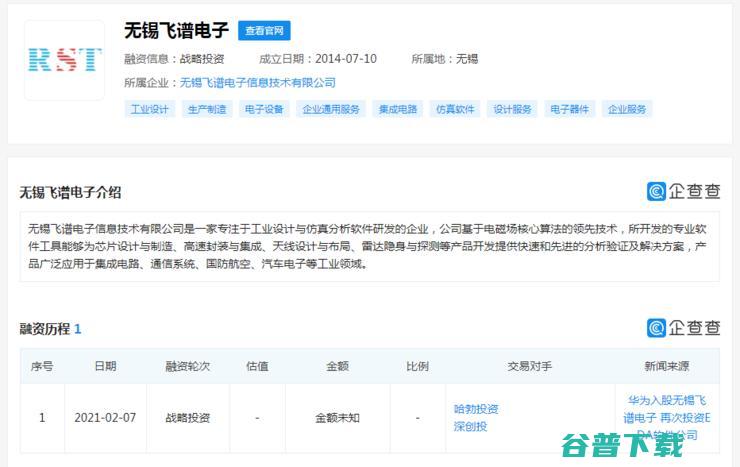This screenshot has height=467, width=740.
Task: Select the 企业通用服务 tag
Action: point(331,109)
